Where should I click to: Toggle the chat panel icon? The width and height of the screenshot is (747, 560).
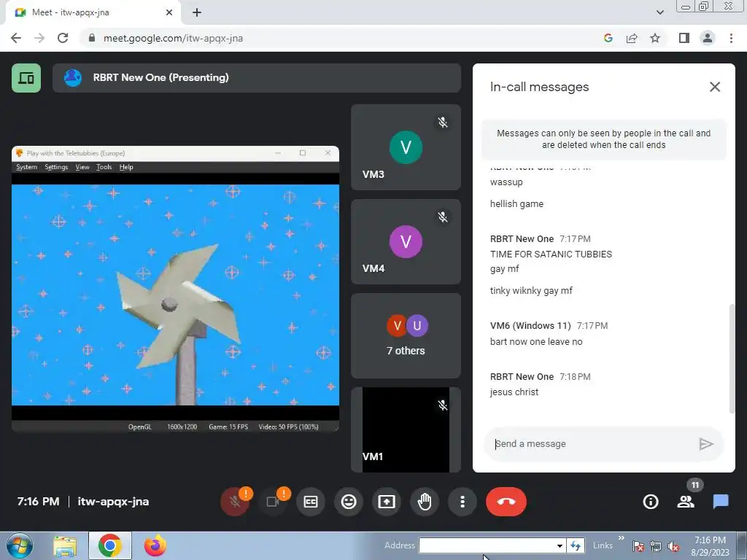[721, 502]
